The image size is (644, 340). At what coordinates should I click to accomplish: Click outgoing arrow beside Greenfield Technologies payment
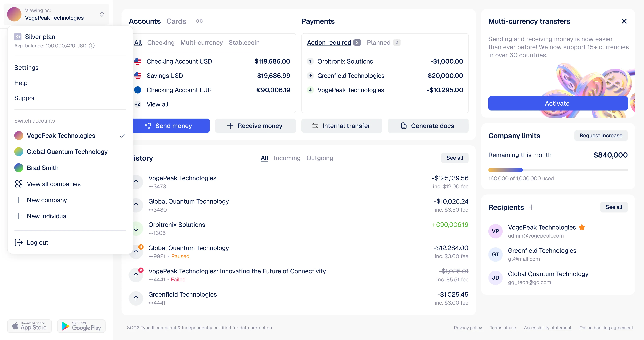[x=311, y=76]
